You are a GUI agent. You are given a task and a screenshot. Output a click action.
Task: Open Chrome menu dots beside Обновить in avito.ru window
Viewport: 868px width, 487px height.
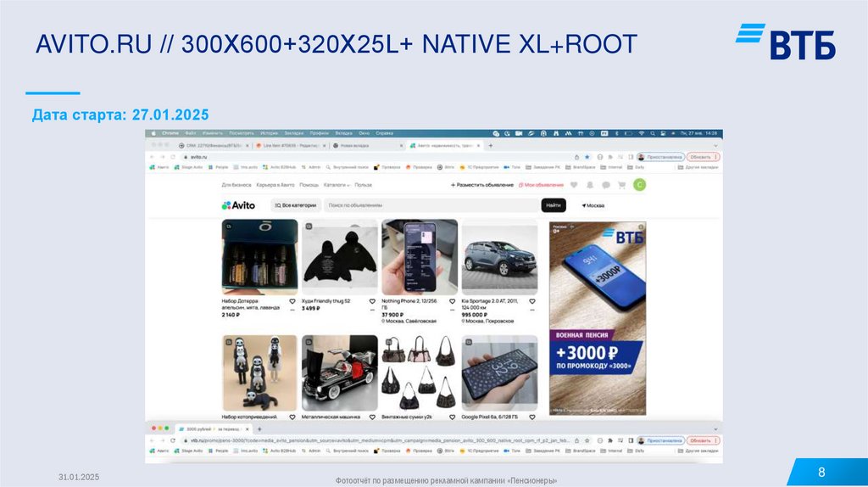click(716, 157)
